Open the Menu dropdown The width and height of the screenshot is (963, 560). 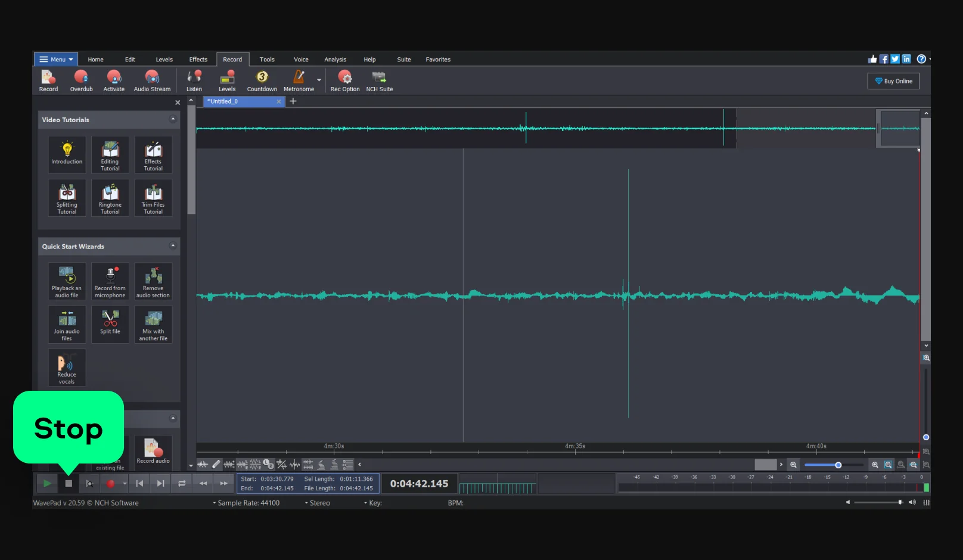point(56,60)
